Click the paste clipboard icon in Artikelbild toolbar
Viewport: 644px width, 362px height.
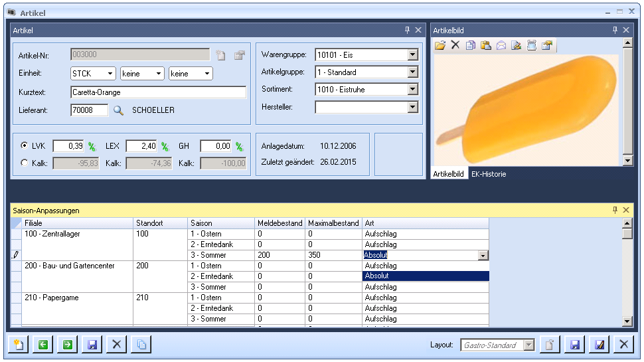(486, 45)
